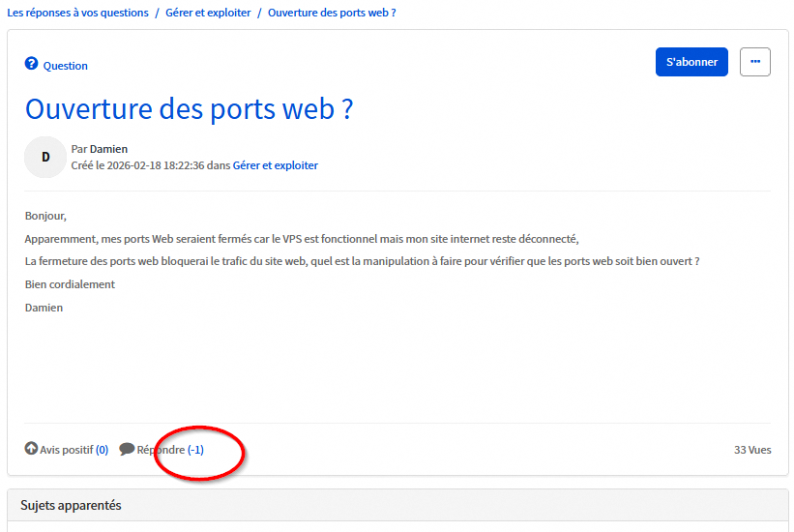Go to 'Les réponses à vos questions' breadcrumb
The image size is (794, 532).
pos(78,13)
